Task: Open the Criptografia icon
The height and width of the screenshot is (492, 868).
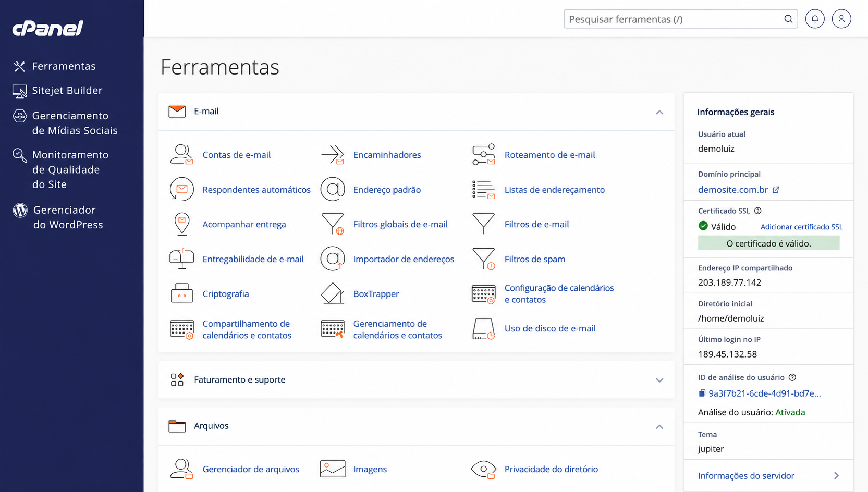Action: point(181,293)
